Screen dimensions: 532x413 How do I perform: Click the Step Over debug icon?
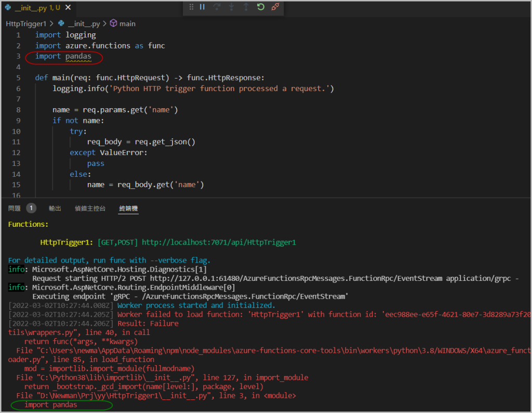(217, 7)
